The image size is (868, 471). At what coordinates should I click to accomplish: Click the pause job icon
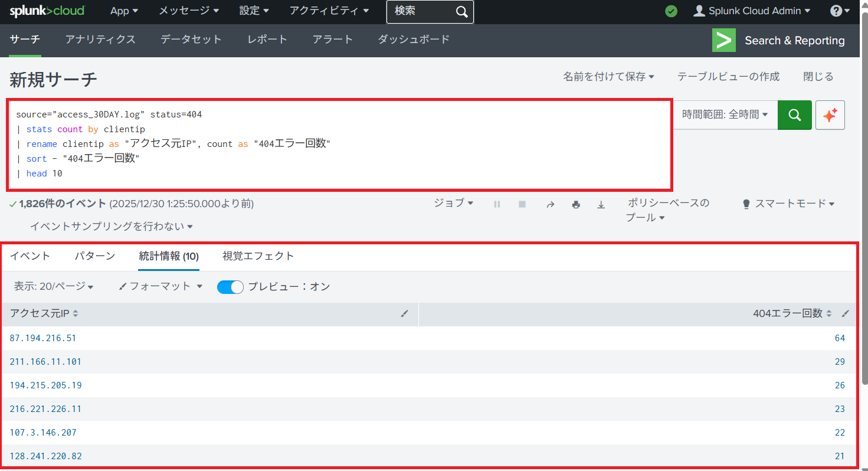click(497, 204)
